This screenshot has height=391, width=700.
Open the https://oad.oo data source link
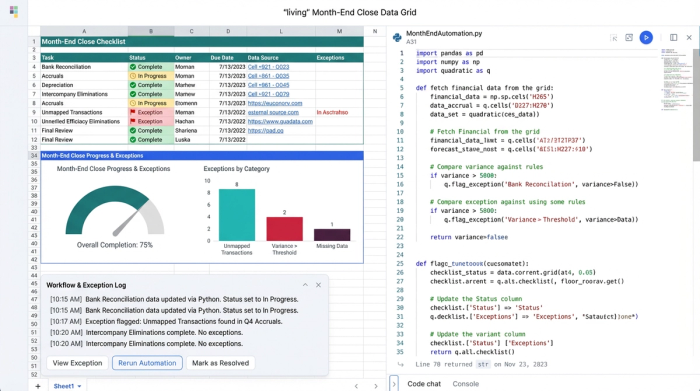(x=266, y=131)
